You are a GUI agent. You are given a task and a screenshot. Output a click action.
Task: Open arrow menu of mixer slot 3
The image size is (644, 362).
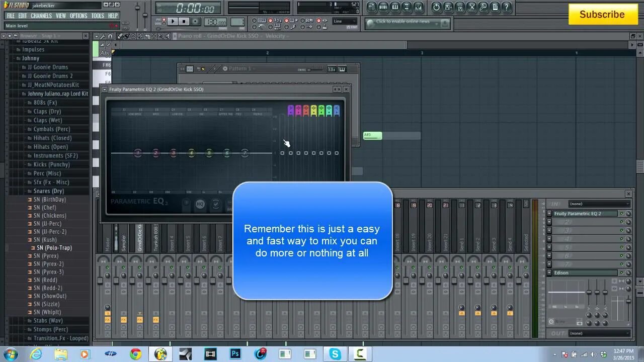[x=549, y=230]
